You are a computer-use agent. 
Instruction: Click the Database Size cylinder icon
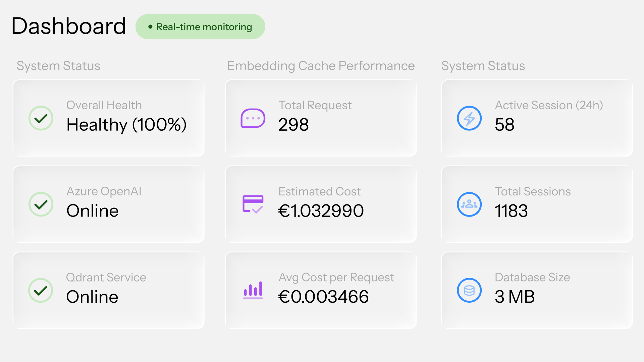469,290
